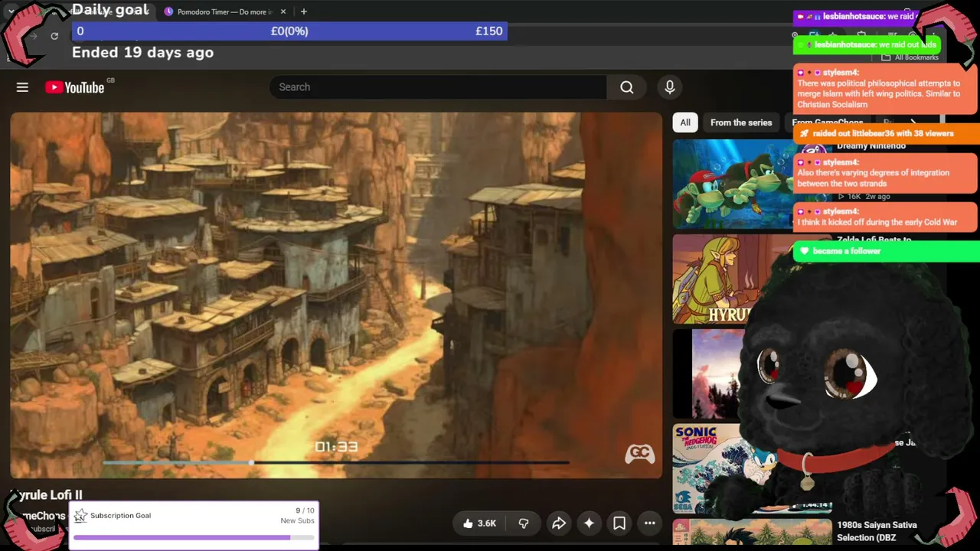This screenshot has height=551, width=980.
Task: Like the video showing 3.6K likes
Action: click(x=479, y=523)
